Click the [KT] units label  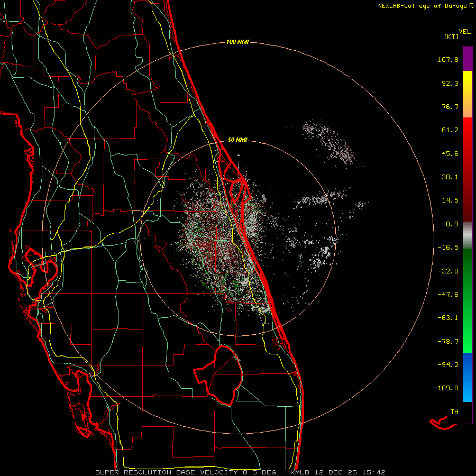click(x=452, y=36)
